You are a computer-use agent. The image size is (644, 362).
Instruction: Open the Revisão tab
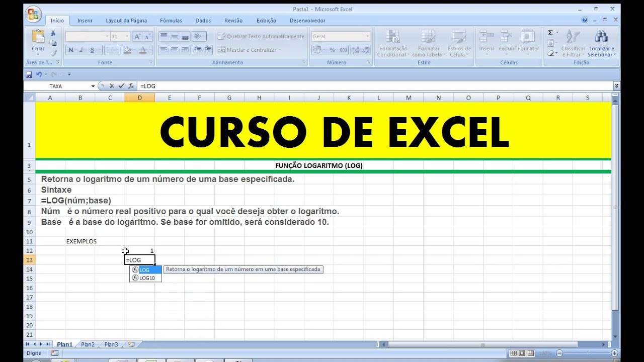(x=233, y=21)
